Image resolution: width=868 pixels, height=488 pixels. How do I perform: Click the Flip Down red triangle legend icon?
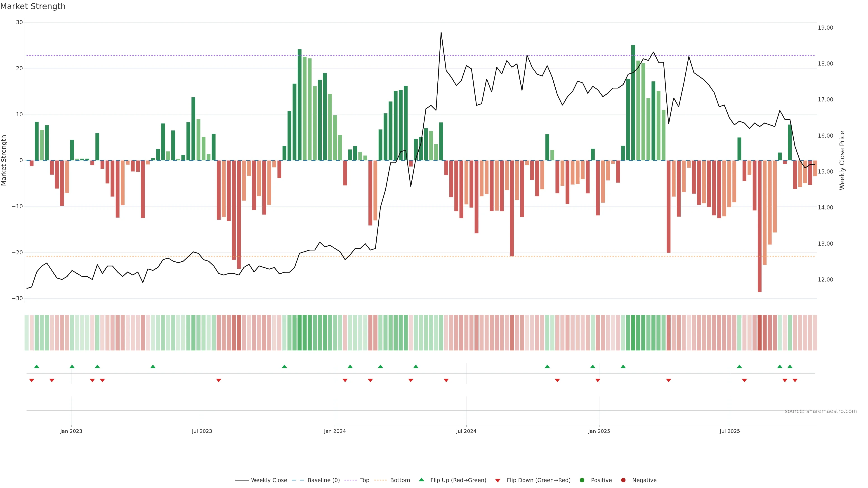(498, 481)
